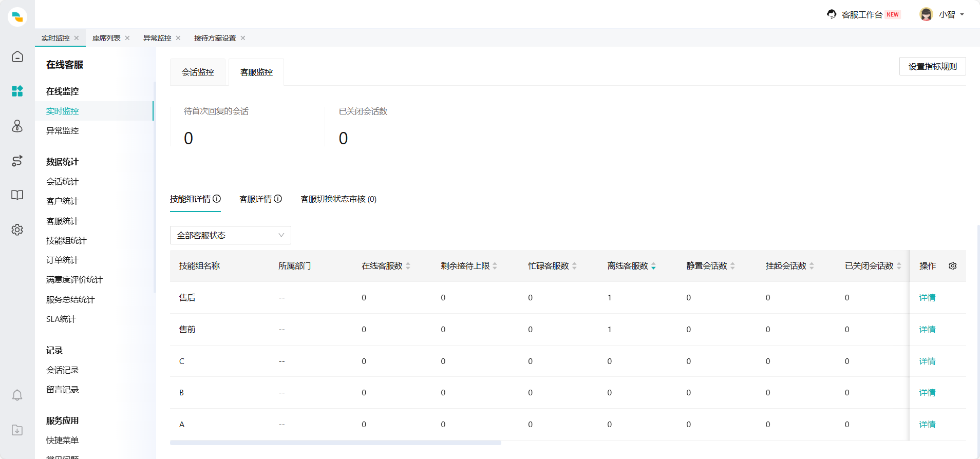Open the notification bell icon
The height and width of the screenshot is (459, 980).
[17, 395]
